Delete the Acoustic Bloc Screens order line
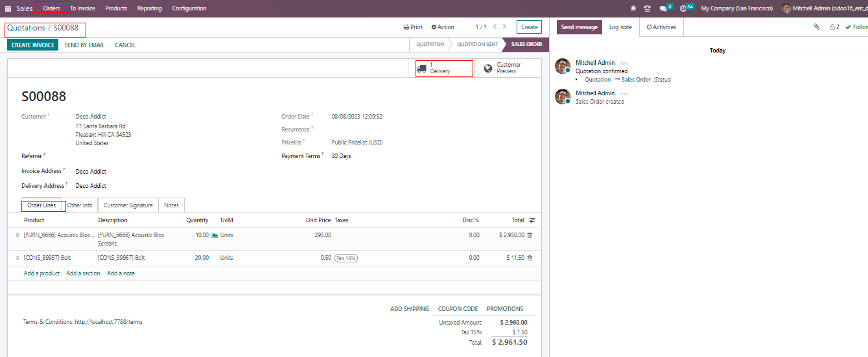Viewport: 868px width, 357px height. [530, 235]
